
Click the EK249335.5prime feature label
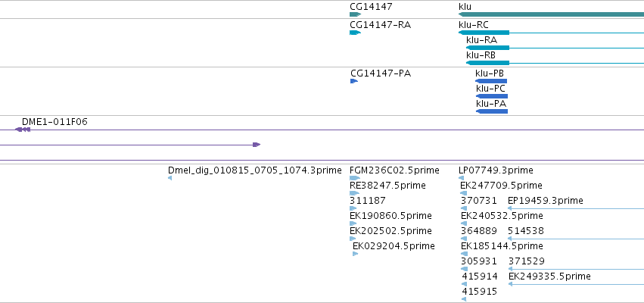click(549, 276)
